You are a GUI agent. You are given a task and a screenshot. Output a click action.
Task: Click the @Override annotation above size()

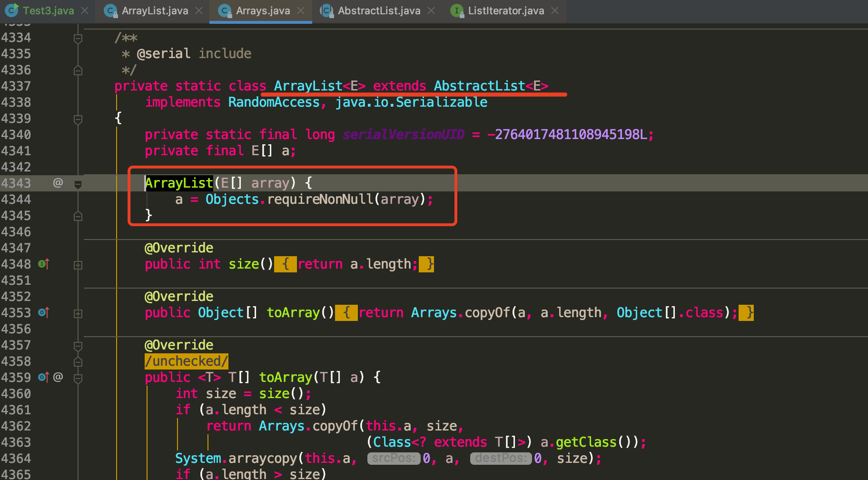(x=179, y=248)
